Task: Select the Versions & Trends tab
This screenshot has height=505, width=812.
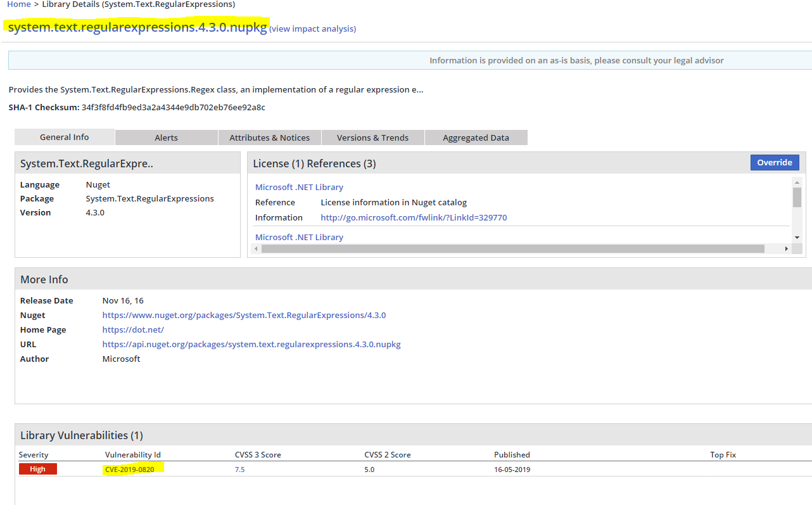Action: 372,137
